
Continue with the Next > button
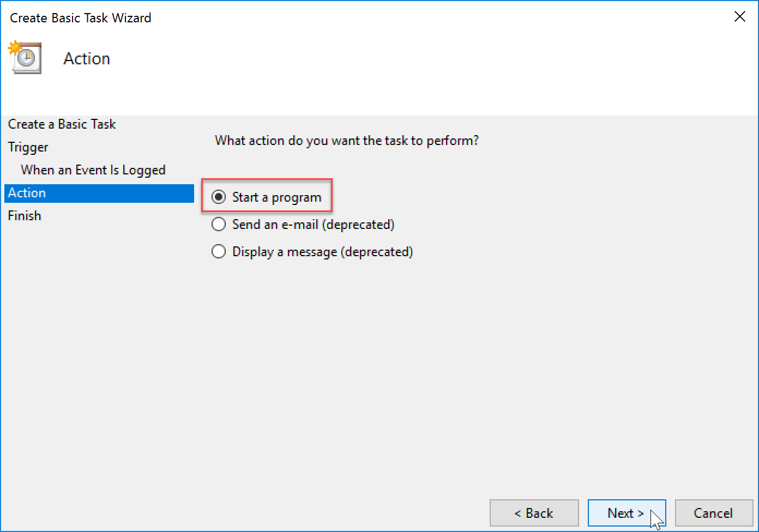627,513
